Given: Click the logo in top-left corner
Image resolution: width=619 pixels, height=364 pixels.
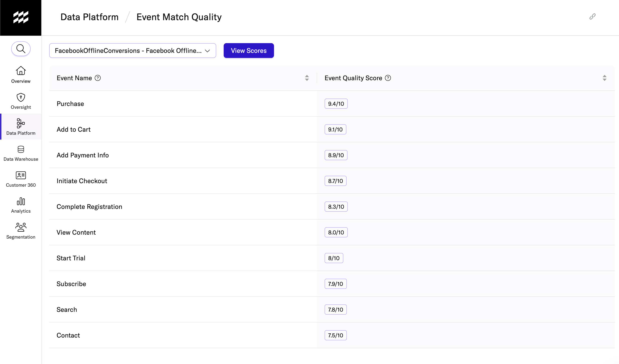Looking at the screenshot, I should coord(21,17).
